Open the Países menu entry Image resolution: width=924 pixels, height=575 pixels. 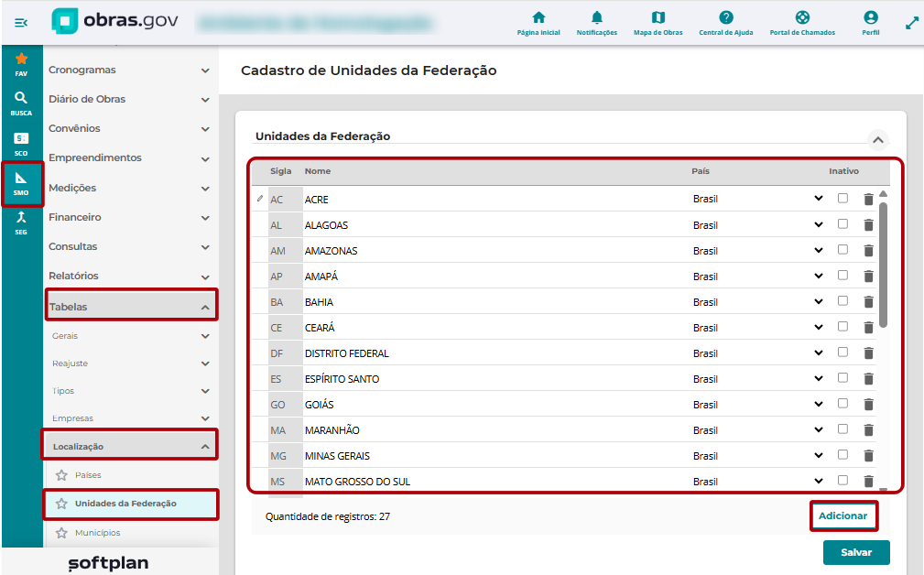tap(88, 475)
